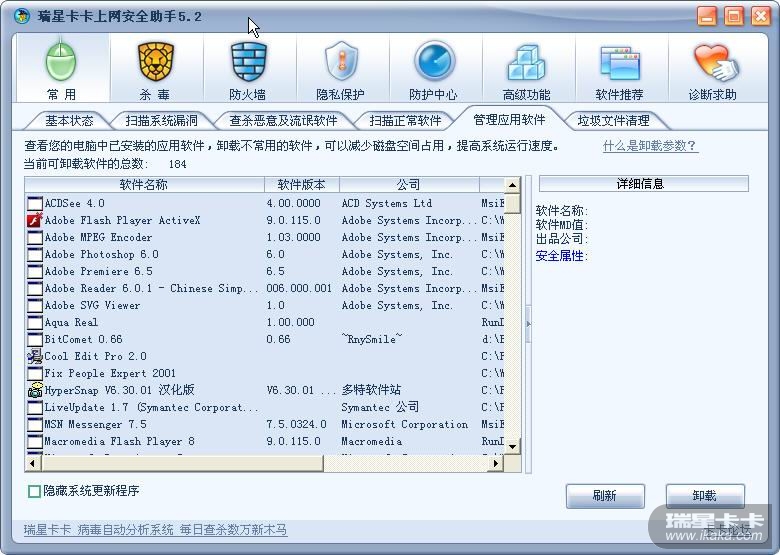Select company cell ~RnySmile~
Image resolution: width=780 pixels, height=555 pixels.
point(372,339)
